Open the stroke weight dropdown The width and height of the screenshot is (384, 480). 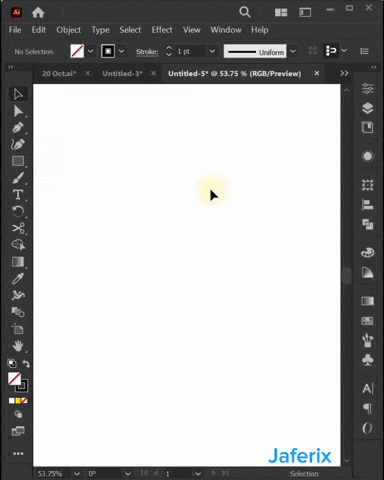click(x=212, y=51)
